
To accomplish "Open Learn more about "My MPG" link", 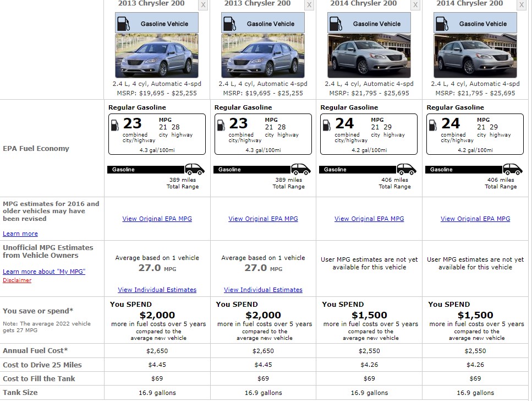I will click(44, 272).
